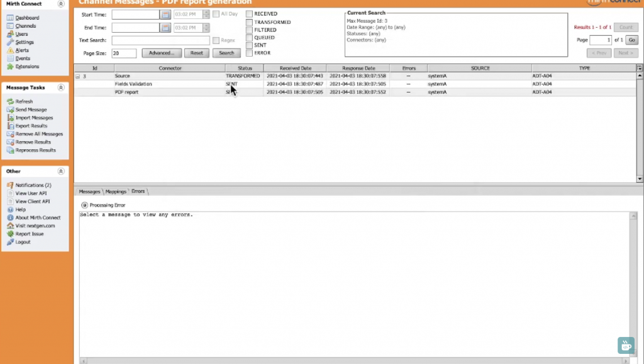Viewport: 644px width, 364px height.
Task: Click the Send Message icon
Action: pos(10,110)
